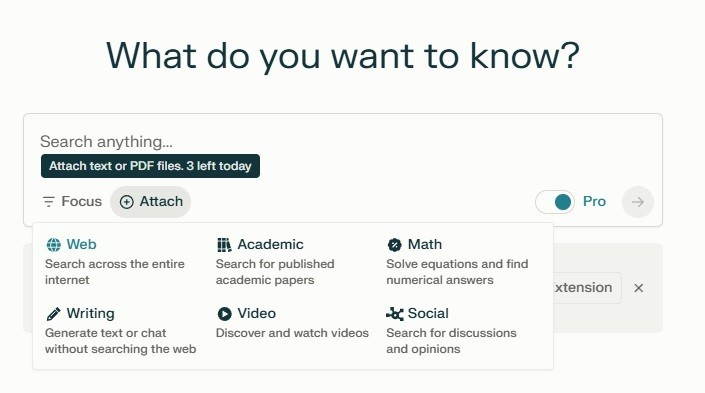Image resolution: width=705 pixels, height=393 pixels.
Task: Pick the Math focus label
Action: [x=425, y=245]
